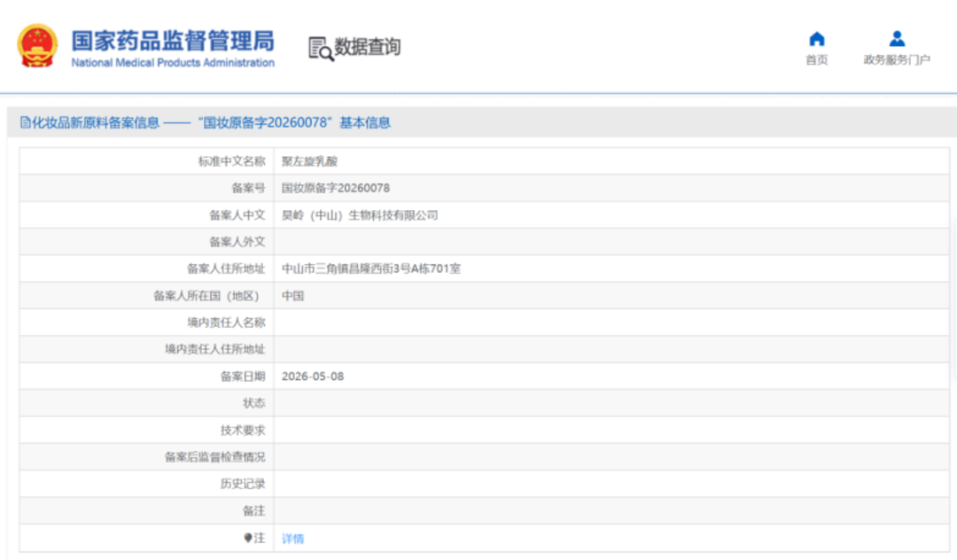Screen dimensions: 957x560
Task: Click the 标准中文名称 row label
Action: pyautogui.click(x=231, y=161)
